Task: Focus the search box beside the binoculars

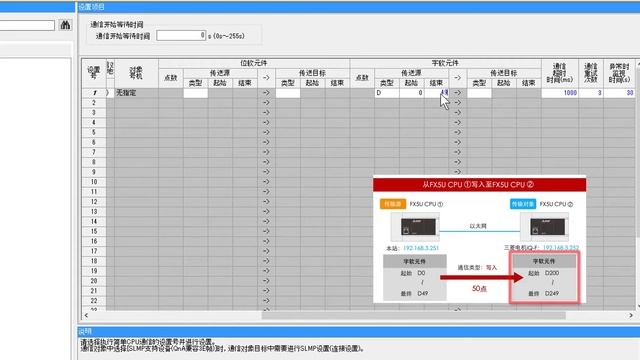Action: [x=27, y=25]
